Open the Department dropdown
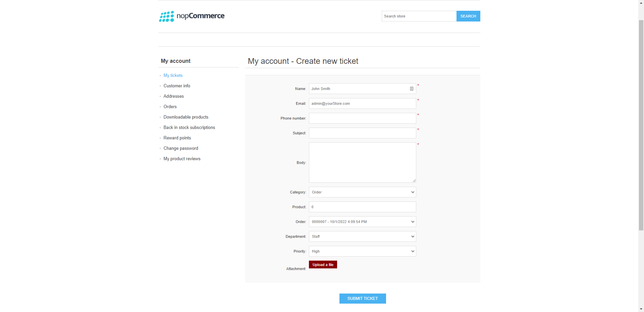The width and height of the screenshot is (644, 312). click(x=362, y=236)
